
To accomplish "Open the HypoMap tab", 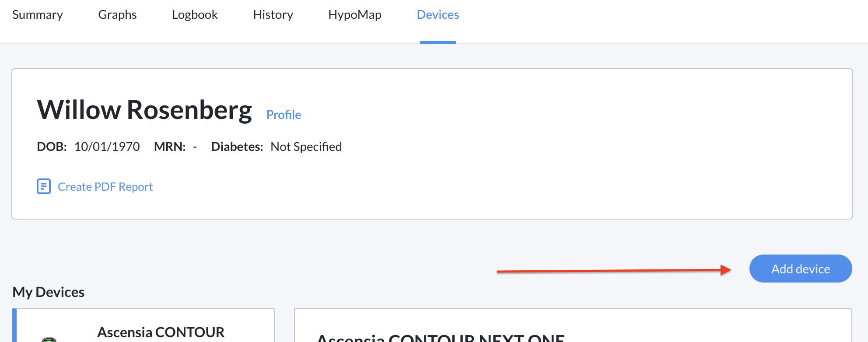I will 355,15.
